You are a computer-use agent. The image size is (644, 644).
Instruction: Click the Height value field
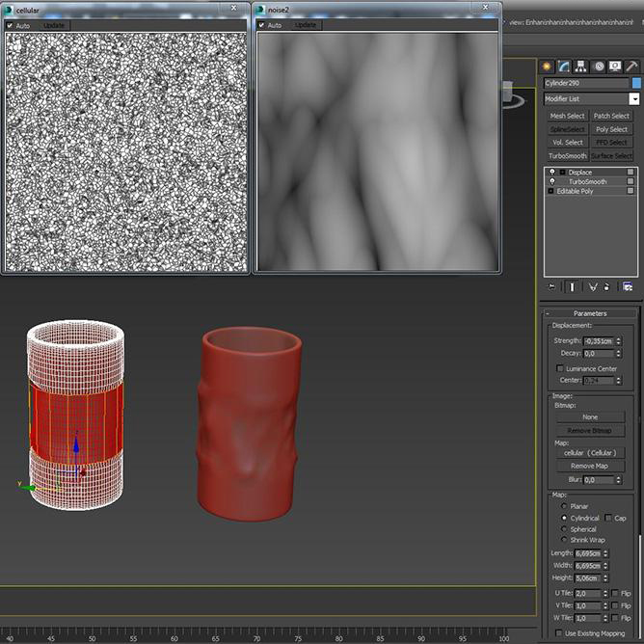point(588,577)
